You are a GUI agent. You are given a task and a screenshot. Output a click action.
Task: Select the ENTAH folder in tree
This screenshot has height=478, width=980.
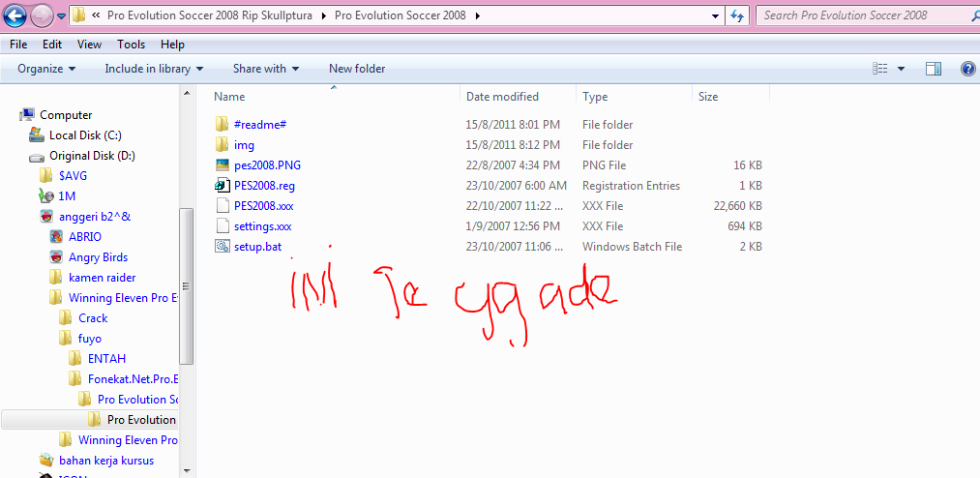tap(106, 359)
